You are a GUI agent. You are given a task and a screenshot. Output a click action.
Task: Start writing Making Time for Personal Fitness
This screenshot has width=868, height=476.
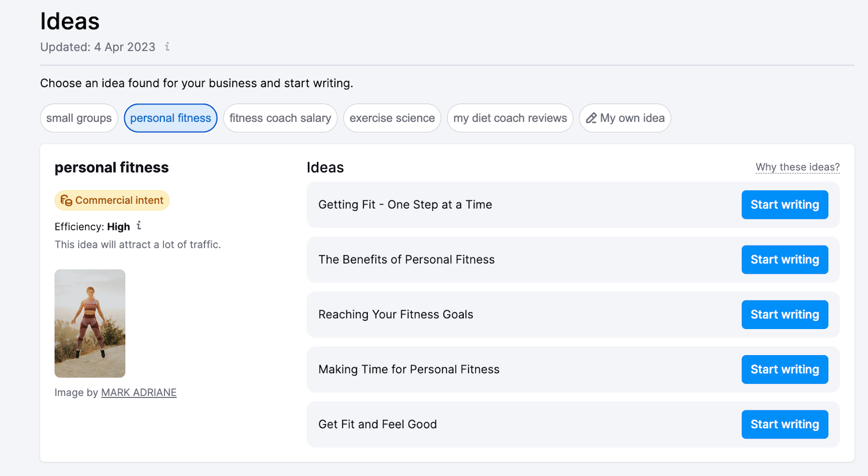(x=784, y=370)
